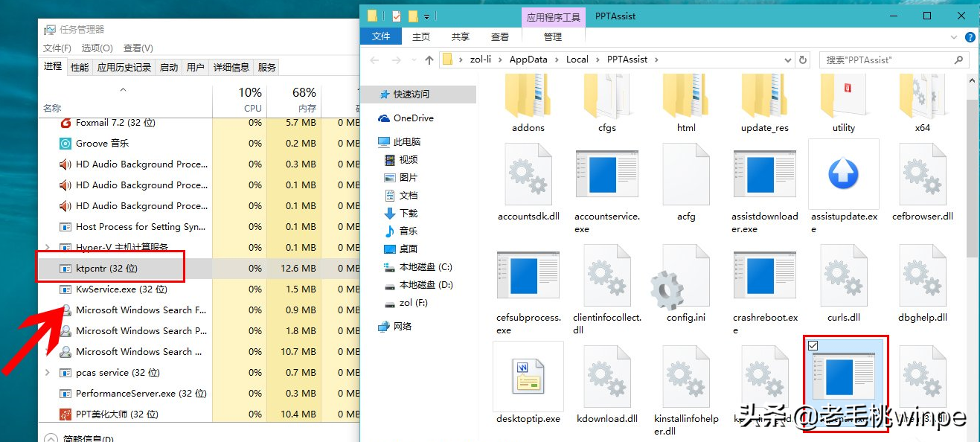This screenshot has height=442, width=980.
Task: Expand the Explorer ribbon chevron
Action: (954, 37)
